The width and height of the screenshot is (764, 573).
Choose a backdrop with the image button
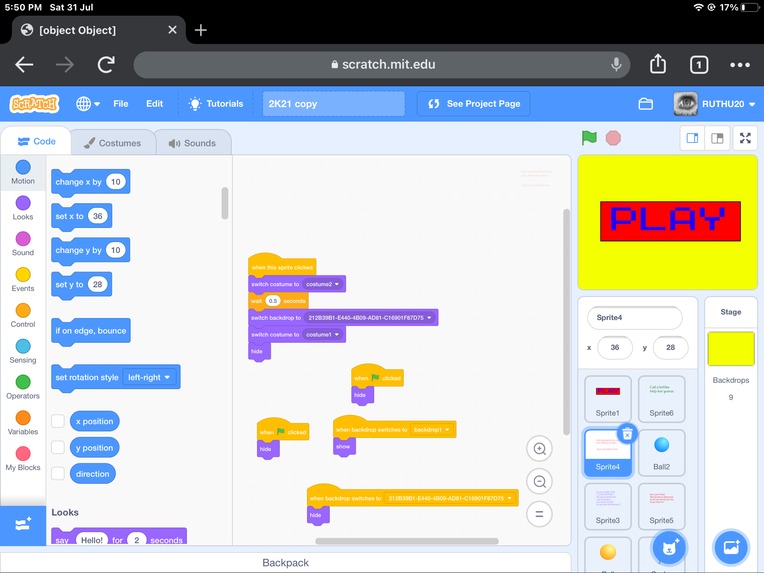pos(731,548)
